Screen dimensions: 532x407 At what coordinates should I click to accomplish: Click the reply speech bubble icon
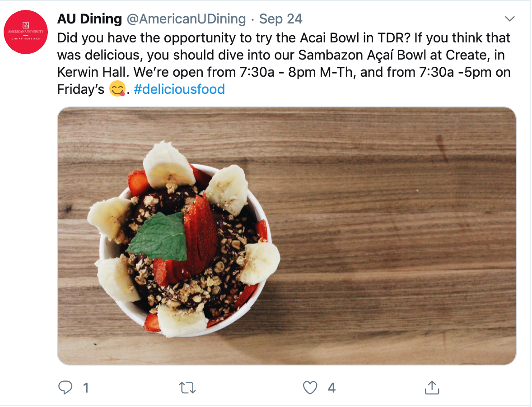[x=65, y=387]
